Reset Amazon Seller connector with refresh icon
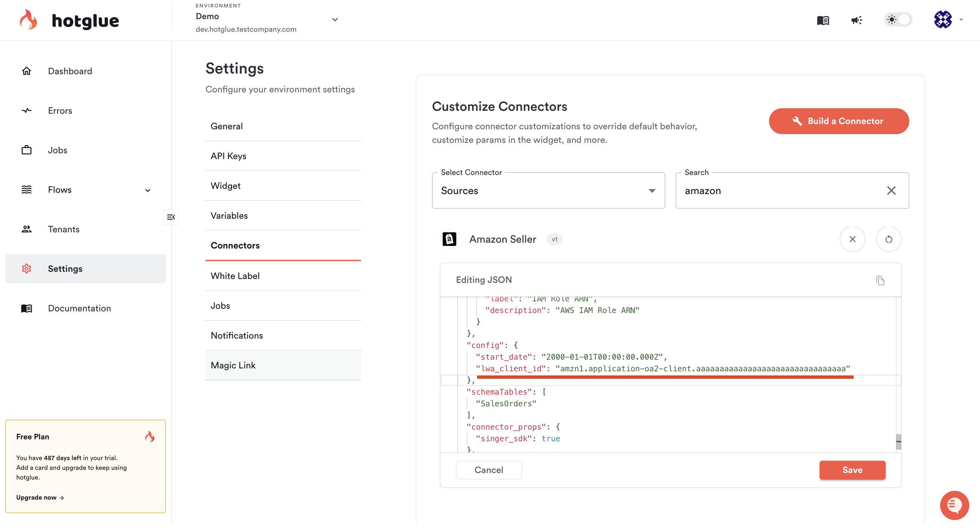 pos(888,239)
